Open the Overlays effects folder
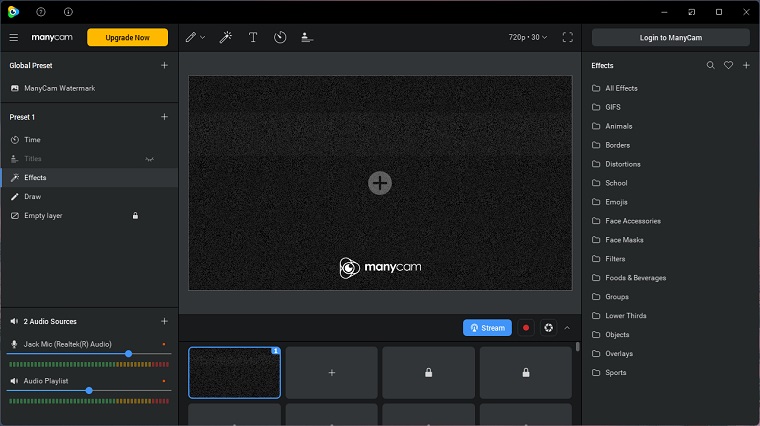The width and height of the screenshot is (760, 426). [612, 354]
